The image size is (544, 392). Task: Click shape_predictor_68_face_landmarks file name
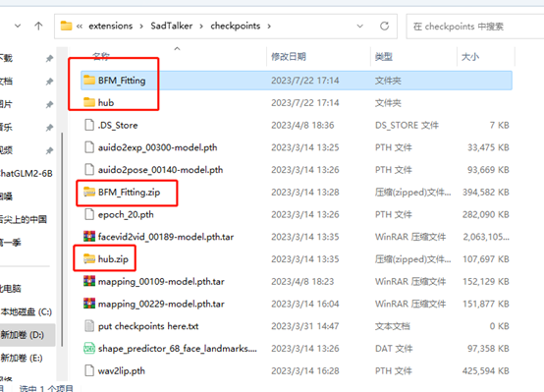click(x=178, y=349)
